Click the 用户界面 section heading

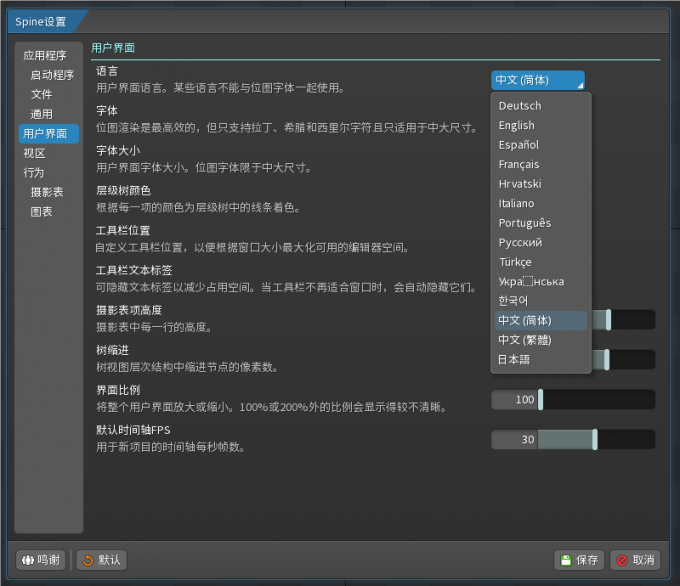[x=113, y=48]
